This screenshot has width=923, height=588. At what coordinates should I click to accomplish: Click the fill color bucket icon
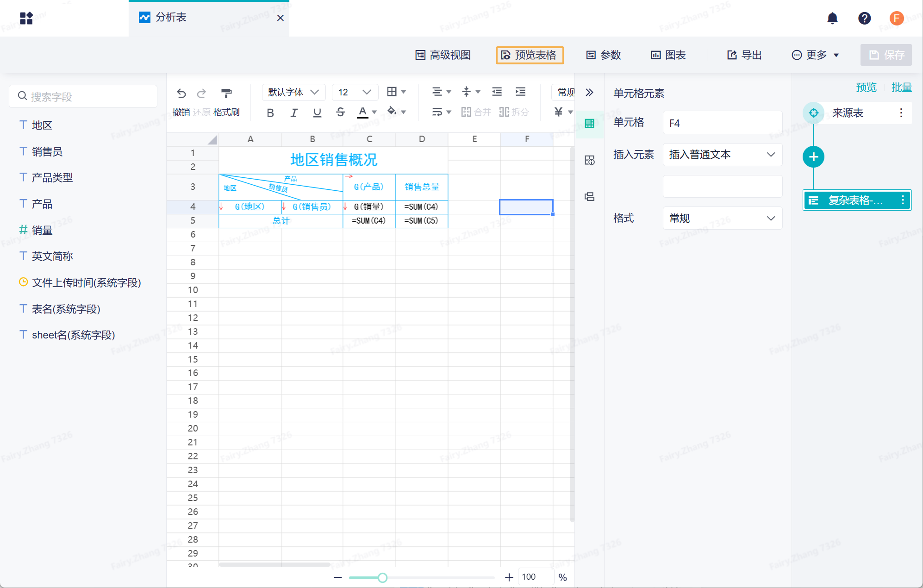point(392,111)
